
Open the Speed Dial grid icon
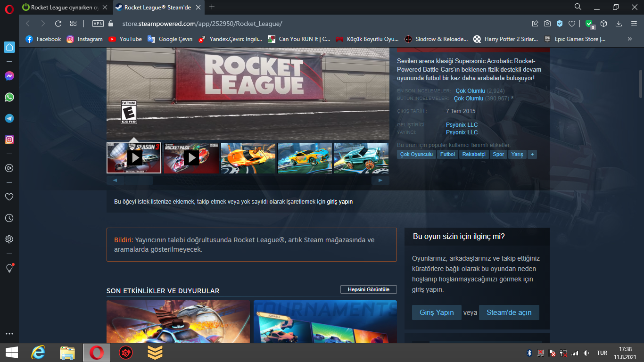coord(73,24)
